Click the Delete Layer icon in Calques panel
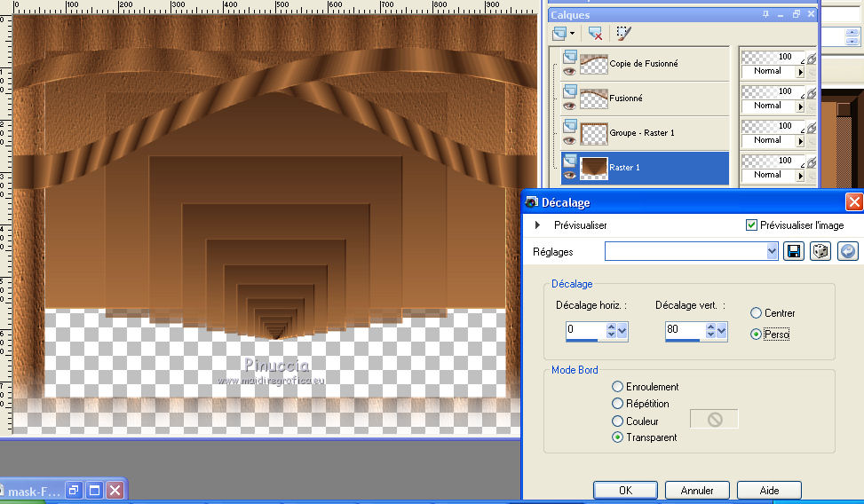 [595, 34]
